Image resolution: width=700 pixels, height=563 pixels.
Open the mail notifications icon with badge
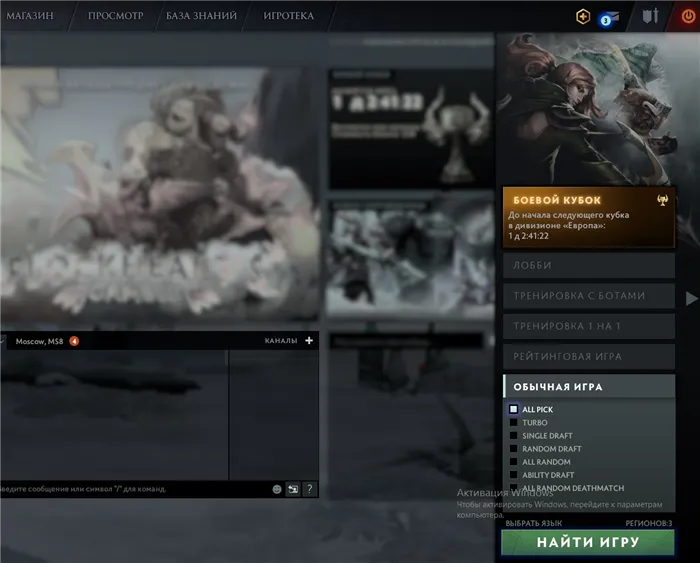click(x=610, y=19)
